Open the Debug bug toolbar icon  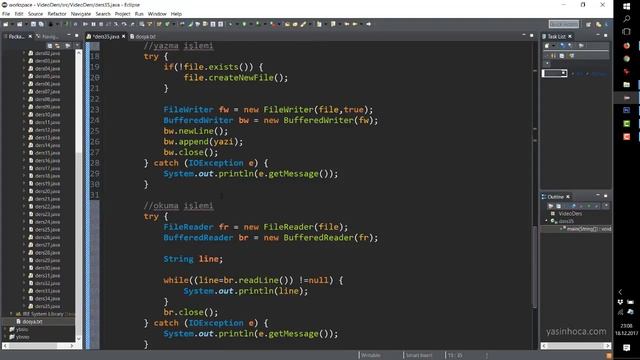[x=230, y=24]
